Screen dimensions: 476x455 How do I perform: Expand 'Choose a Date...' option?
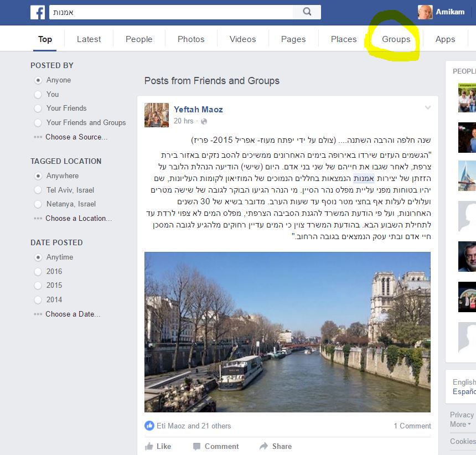coord(73,314)
